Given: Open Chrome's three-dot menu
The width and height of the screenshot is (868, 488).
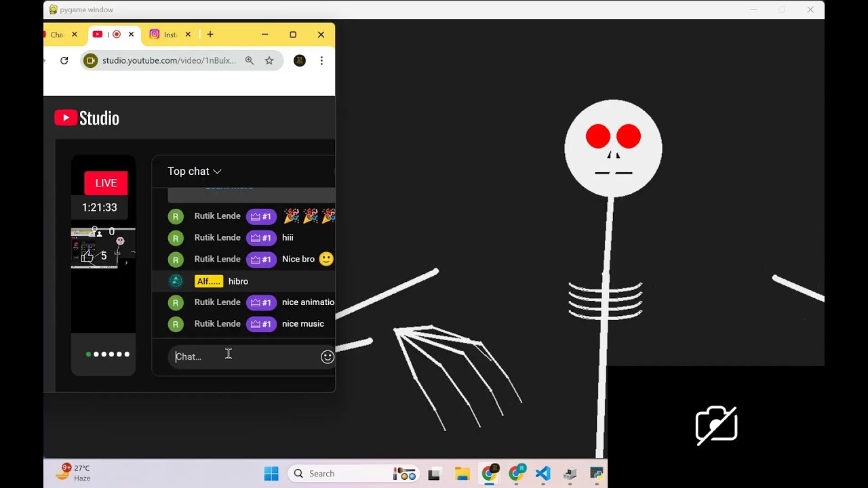Looking at the screenshot, I should tap(321, 60).
